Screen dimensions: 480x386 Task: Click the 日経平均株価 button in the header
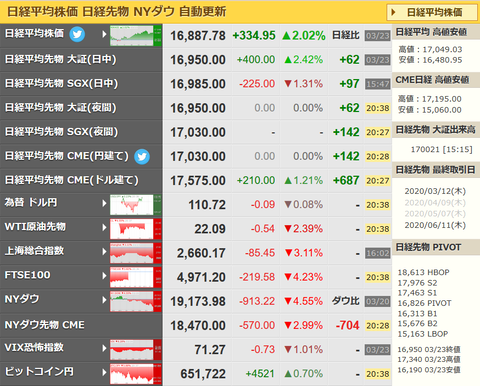[432, 13]
